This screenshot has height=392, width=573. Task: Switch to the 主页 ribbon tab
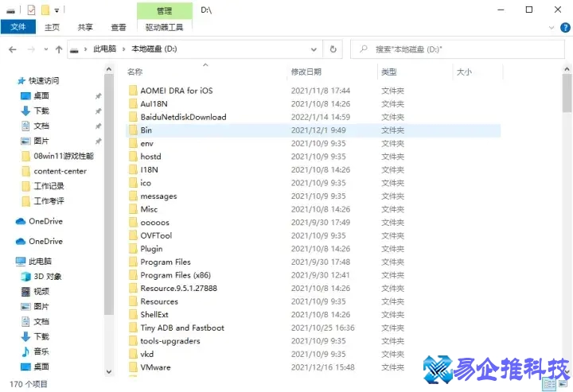[52, 27]
